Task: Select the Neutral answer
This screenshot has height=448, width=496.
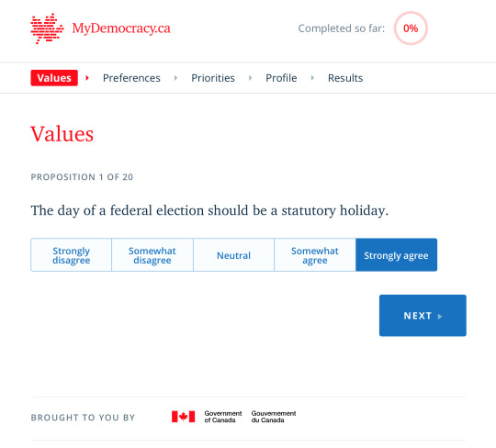Action: coord(233,255)
